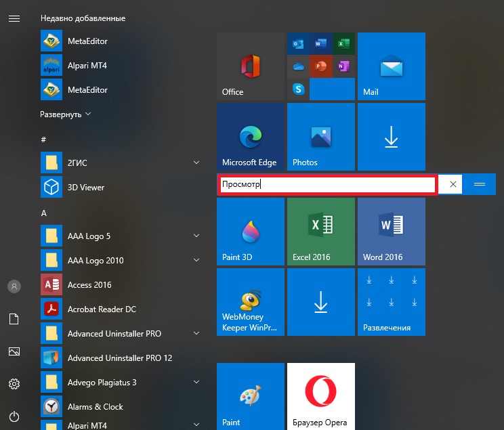Click the Power button icon

tap(14, 416)
